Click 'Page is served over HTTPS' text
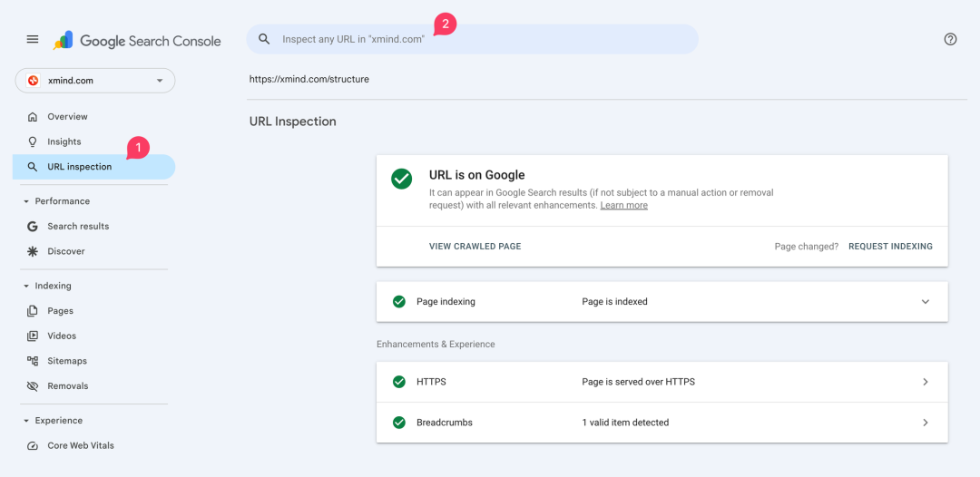This screenshot has height=477, width=980. [x=638, y=382]
